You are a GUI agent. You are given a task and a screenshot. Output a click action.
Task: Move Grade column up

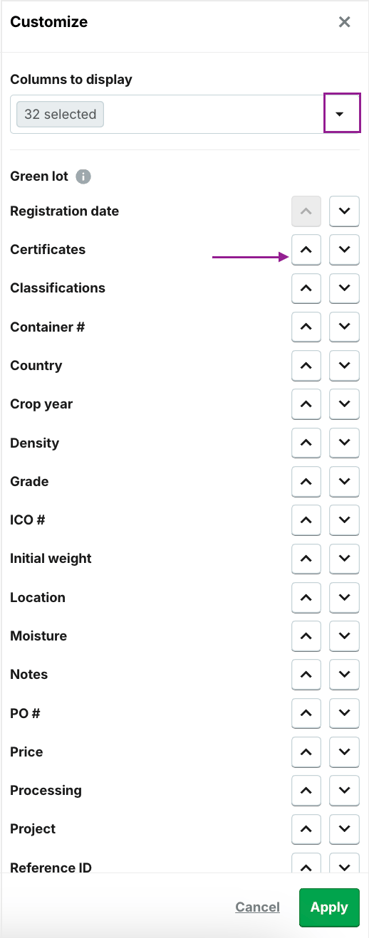[x=306, y=481]
